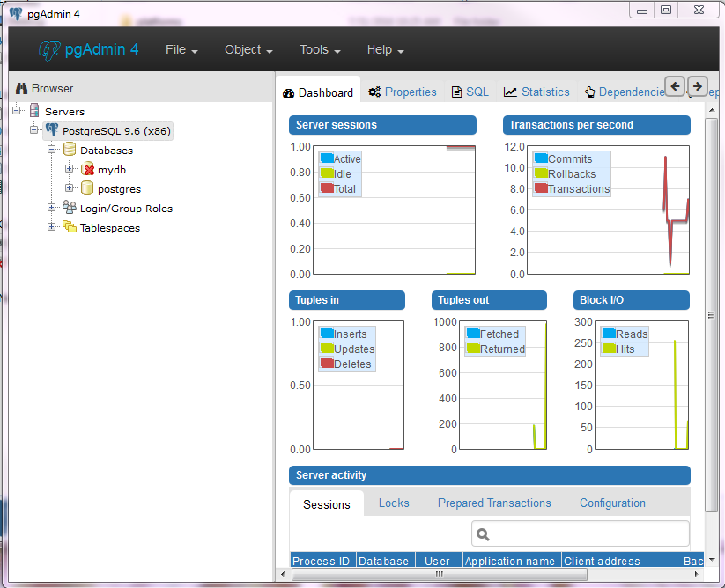The image size is (725, 588).
Task: Expand the Login/Group Roles node
Action: click(52, 208)
